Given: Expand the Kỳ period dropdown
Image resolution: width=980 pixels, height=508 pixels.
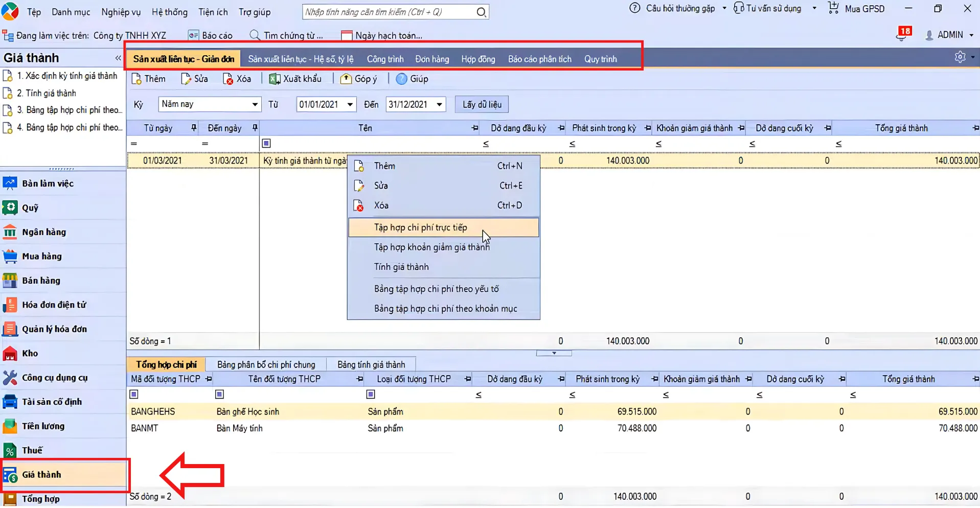Looking at the screenshot, I should (255, 104).
